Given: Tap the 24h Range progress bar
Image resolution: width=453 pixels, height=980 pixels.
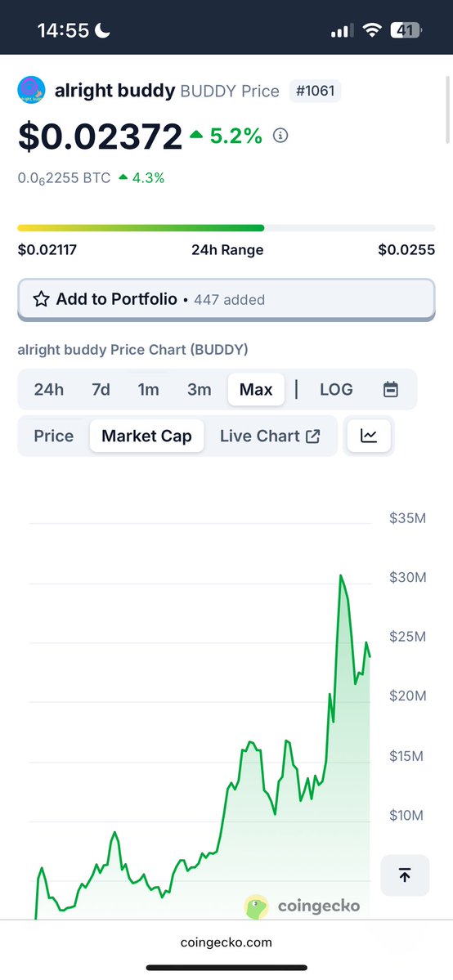Looking at the screenshot, I should pos(226,228).
